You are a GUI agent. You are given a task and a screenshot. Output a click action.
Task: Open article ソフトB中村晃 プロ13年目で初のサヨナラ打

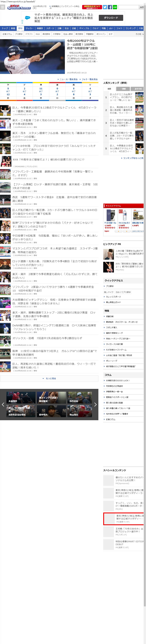point(54,147)
